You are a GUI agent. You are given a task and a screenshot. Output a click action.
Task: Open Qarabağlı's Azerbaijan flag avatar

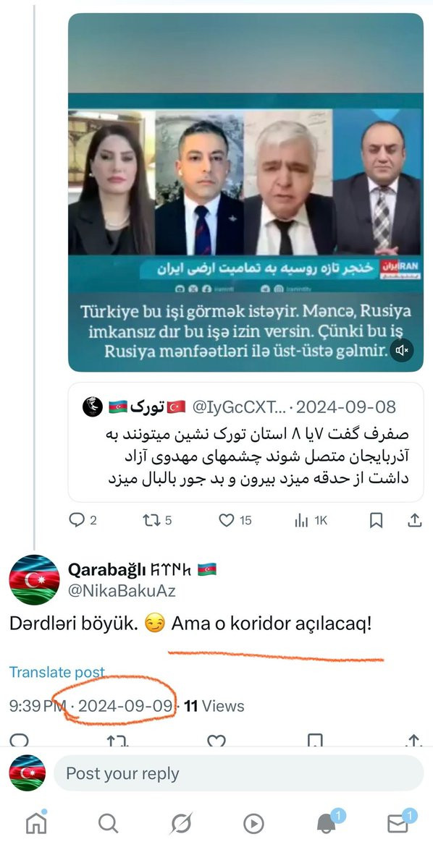point(34,580)
